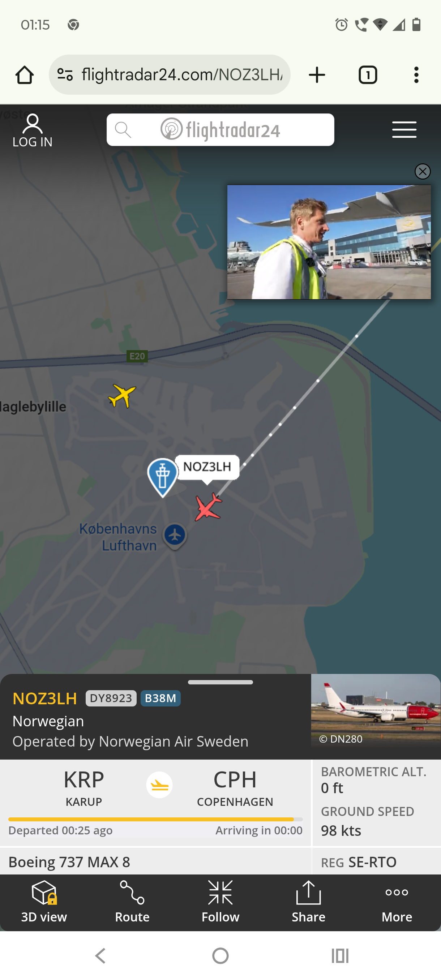Tap the flight progress bar
Image resolution: width=441 pixels, height=980 pixels.
(x=156, y=819)
